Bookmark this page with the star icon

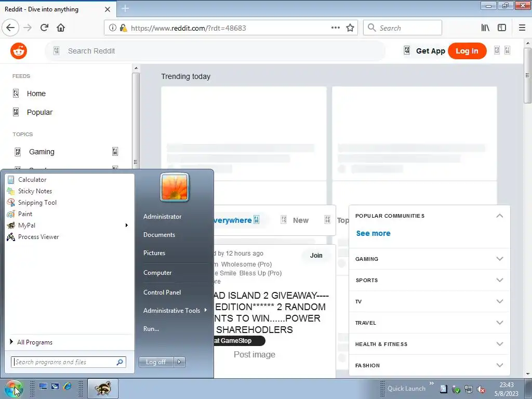(x=350, y=28)
